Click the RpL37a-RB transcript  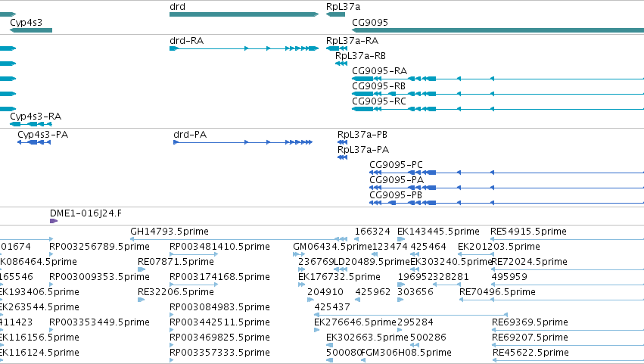[x=341, y=64]
